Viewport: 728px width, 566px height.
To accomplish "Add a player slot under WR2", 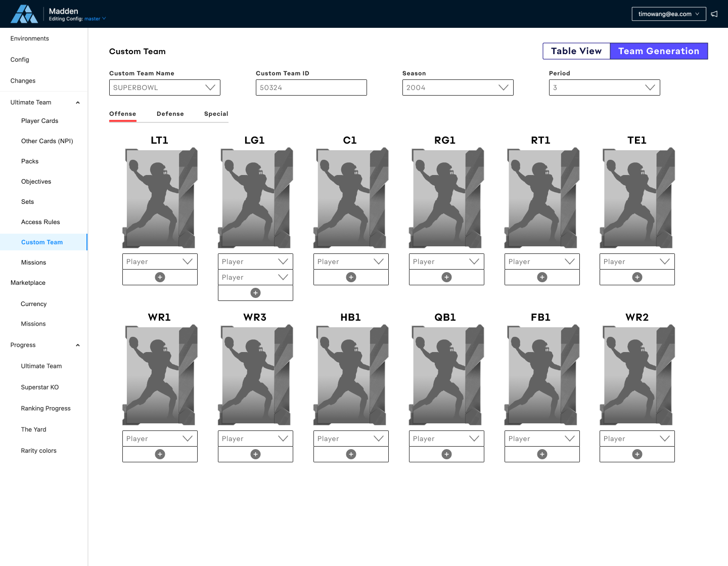I will click(x=637, y=454).
